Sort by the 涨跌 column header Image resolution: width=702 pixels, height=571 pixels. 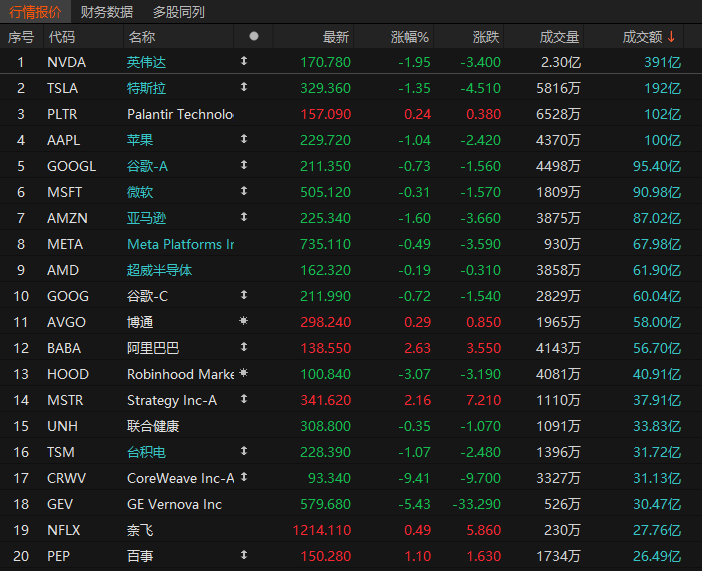pos(486,37)
